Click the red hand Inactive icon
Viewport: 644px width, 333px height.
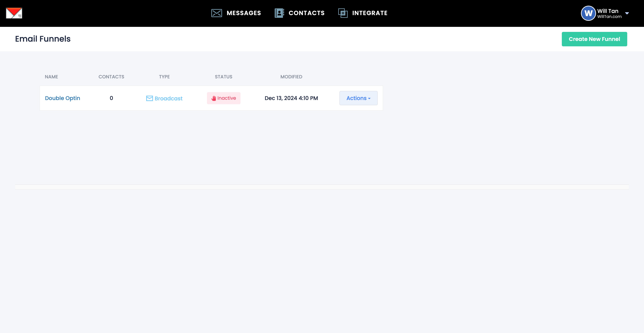(x=213, y=98)
